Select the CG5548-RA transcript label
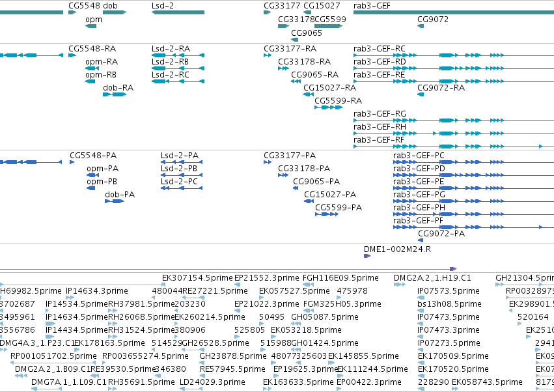 pyautogui.click(x=92, y=48)
